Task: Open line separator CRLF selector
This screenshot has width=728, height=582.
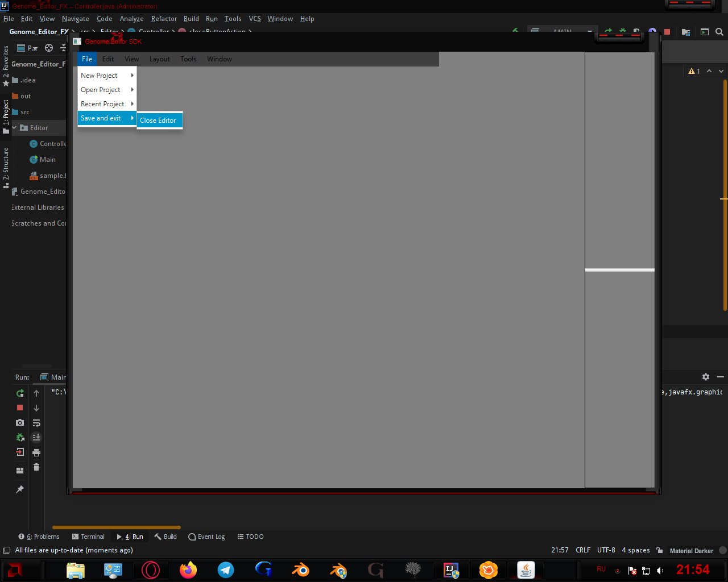Action: [x=583, y=550]
